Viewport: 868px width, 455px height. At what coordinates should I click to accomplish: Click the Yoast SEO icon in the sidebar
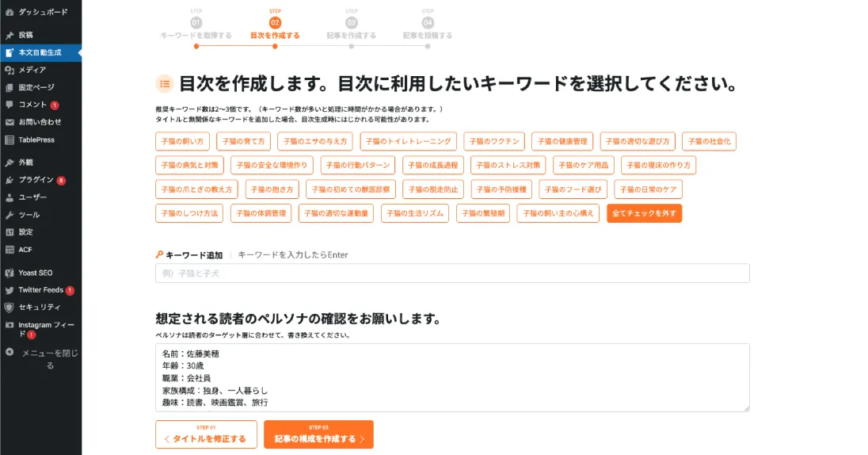pos(10,273)
